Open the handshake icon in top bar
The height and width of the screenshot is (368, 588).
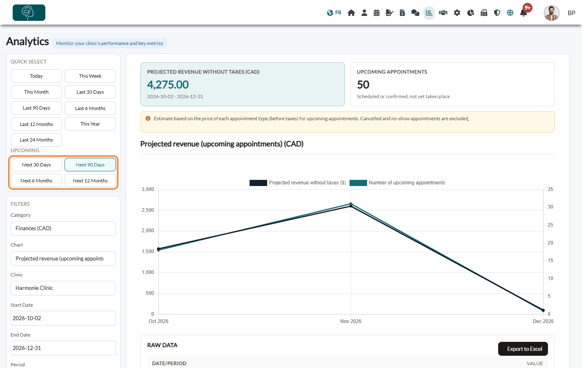[x=443, y=13]
